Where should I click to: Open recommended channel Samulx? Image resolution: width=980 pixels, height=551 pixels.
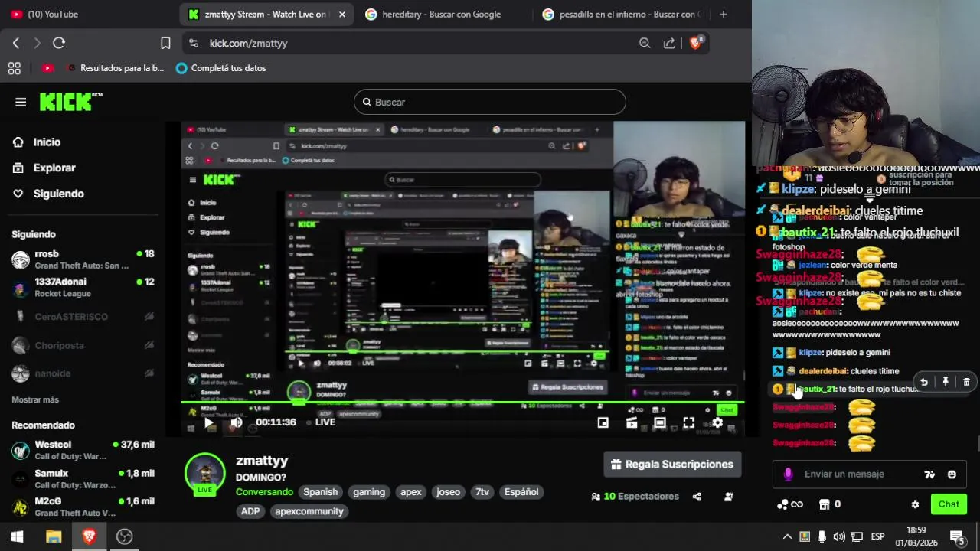(83, 479)
